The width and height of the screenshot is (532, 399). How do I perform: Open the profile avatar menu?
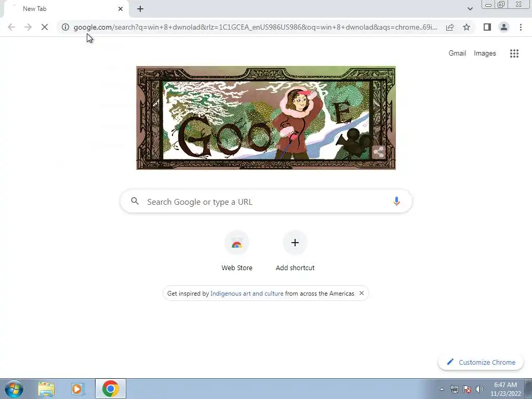[504, 27]
